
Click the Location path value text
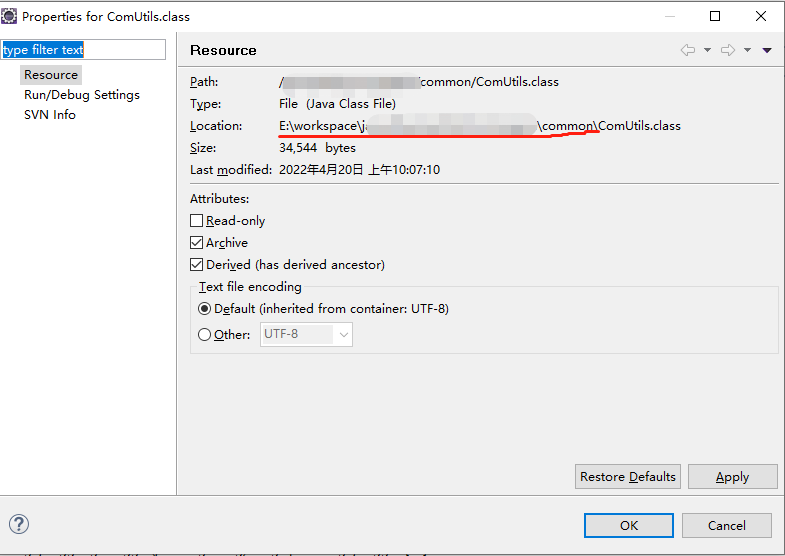click(x=480, y=126)
